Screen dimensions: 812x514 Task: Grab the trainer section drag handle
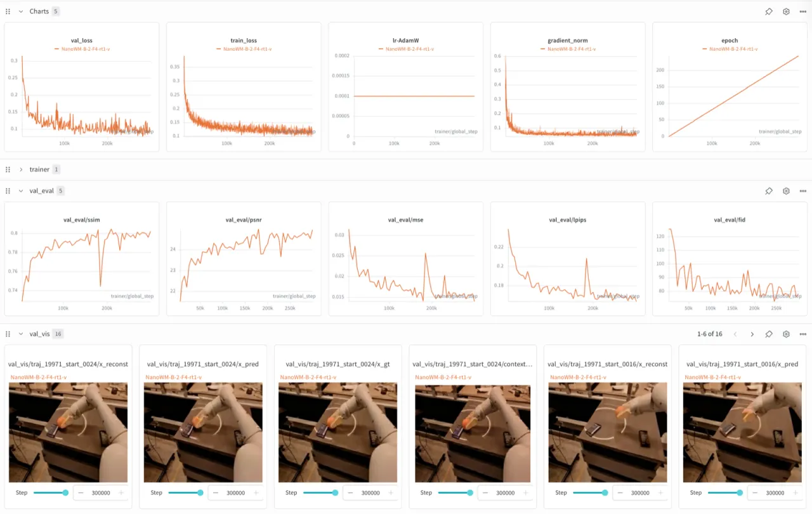(8, 169)
